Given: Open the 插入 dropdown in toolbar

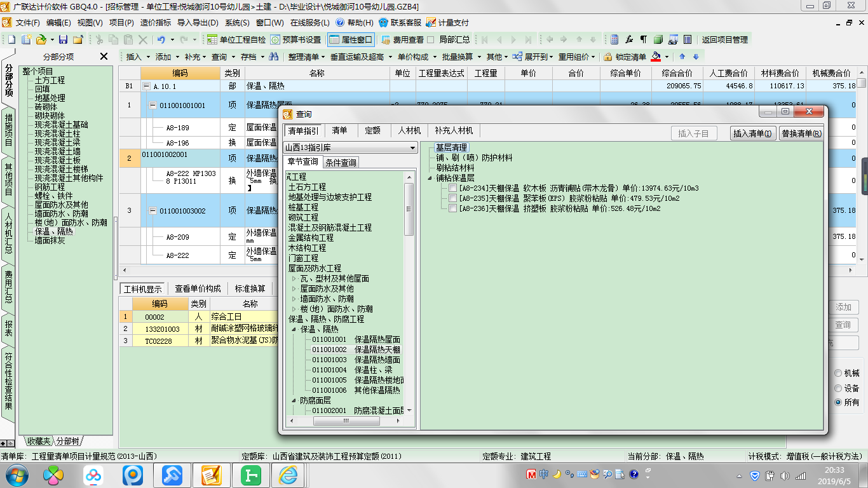Looking at the screenshot, I should (136, 57).
